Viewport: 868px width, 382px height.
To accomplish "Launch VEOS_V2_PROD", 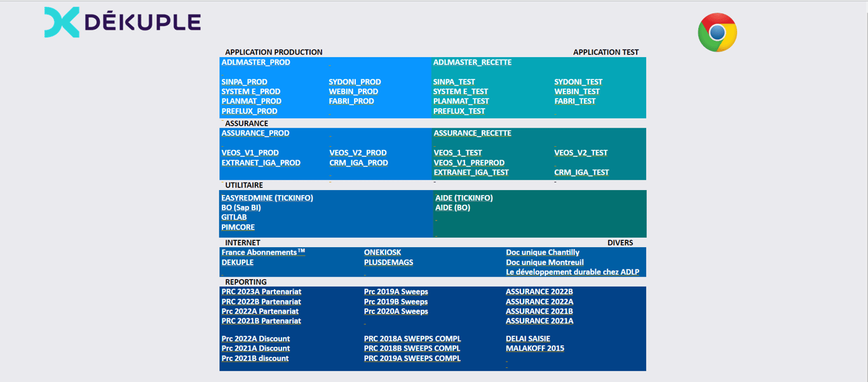I will click(358, 153).
